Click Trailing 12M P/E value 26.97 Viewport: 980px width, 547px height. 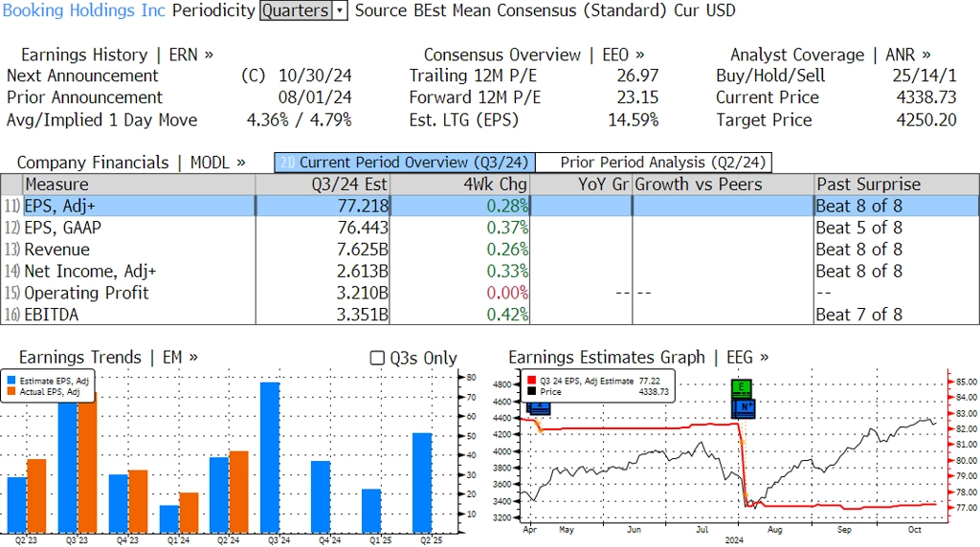637,76
